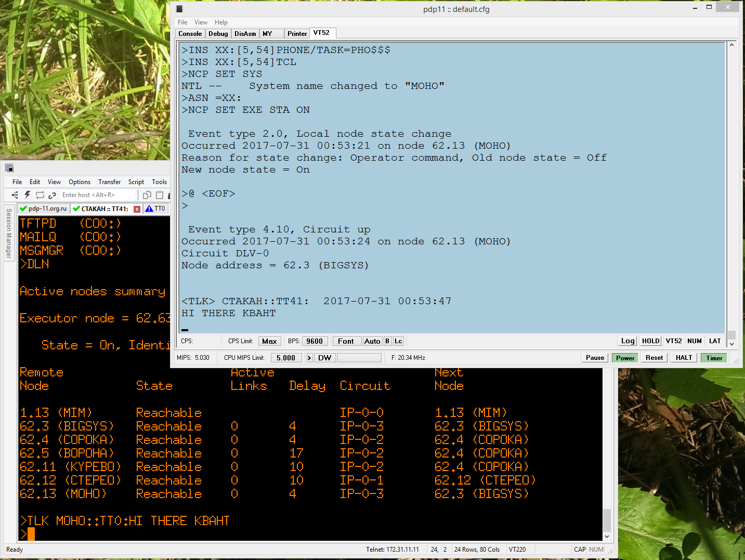Image resolution: width=745 pixels, height=560 pixels.
Task: Click the Quick Connect lightning bolt icon
Action: point(27,195)
